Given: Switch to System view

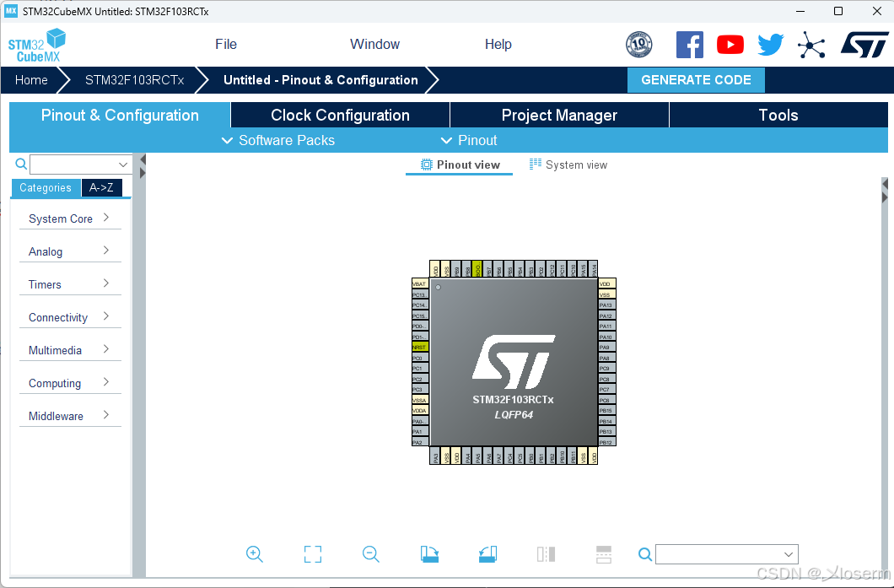Looking at the screenshot, I should [x=568, y=165].
